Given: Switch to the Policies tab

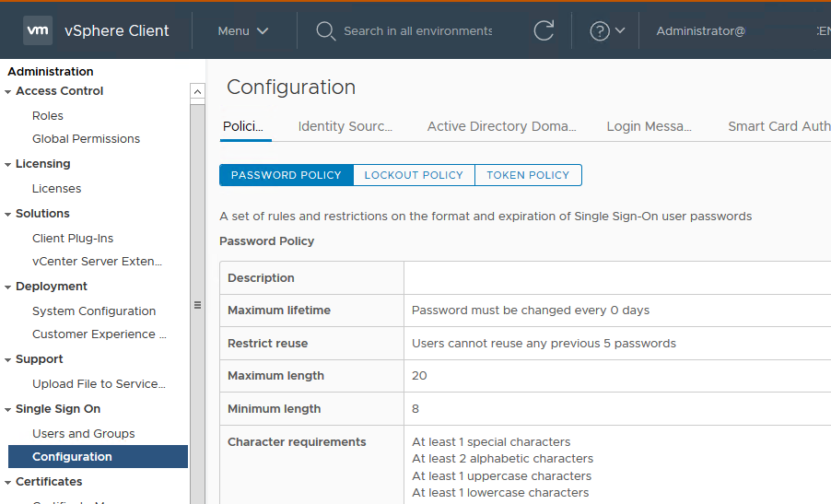Looking at the screenshot, I should [243, 126].
